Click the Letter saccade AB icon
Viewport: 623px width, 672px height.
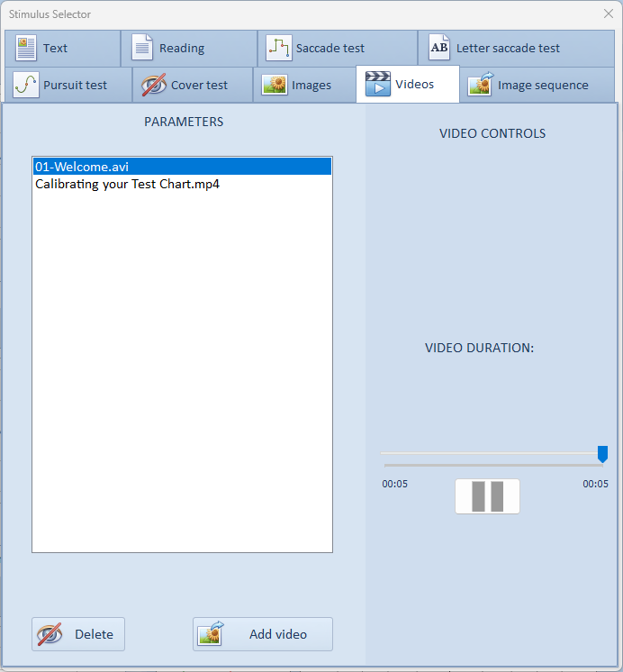click(438, 48)
